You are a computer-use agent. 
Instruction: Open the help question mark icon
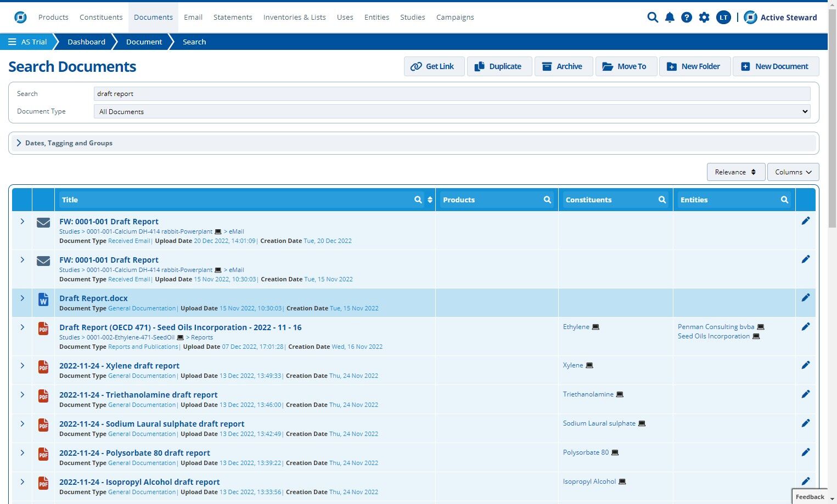pos(687,18)
